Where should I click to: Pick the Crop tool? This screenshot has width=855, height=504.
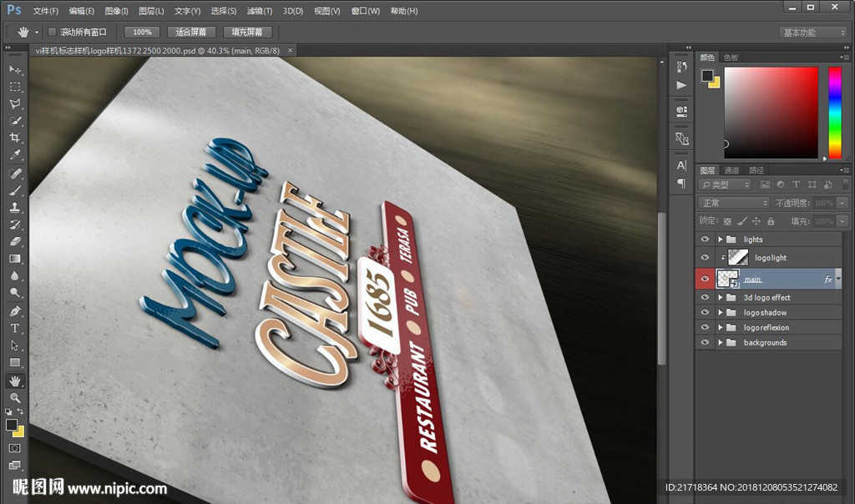(15, 138)
